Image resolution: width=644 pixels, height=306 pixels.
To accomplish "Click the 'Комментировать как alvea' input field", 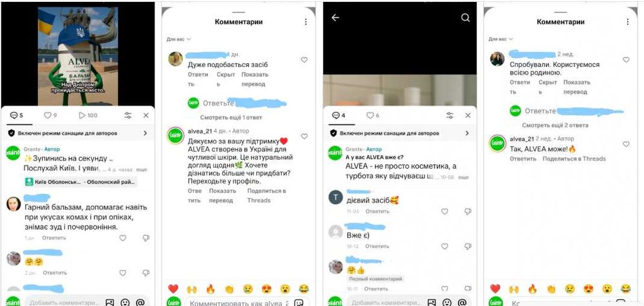I will (x=236, y=303).
